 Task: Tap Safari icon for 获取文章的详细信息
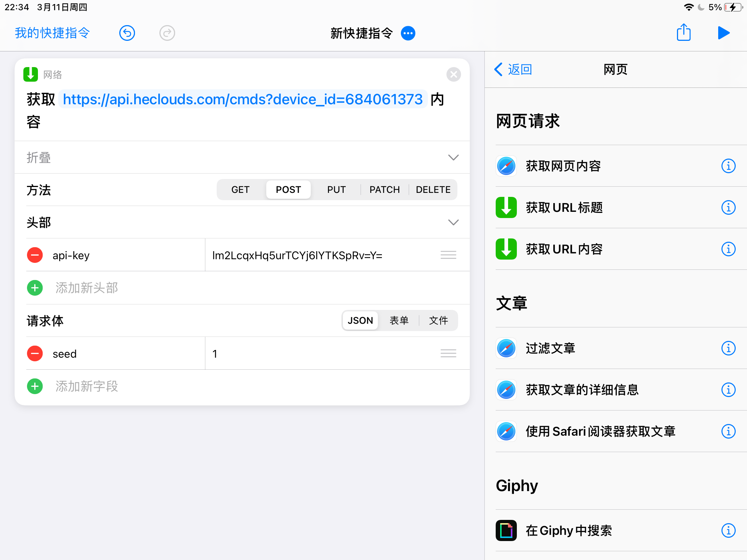[506, 390]
